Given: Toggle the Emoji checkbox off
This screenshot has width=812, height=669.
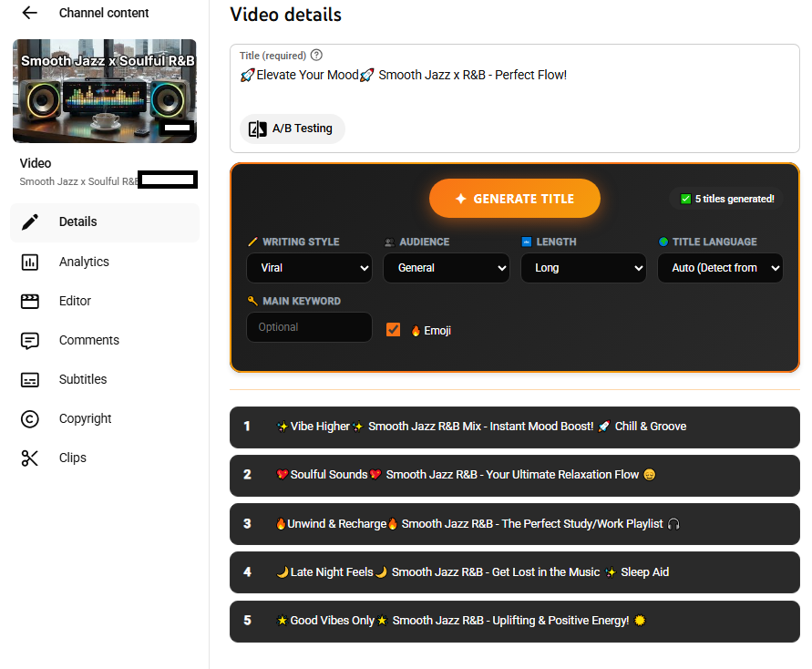Looking at the screenshot, I should pos(394,330).
